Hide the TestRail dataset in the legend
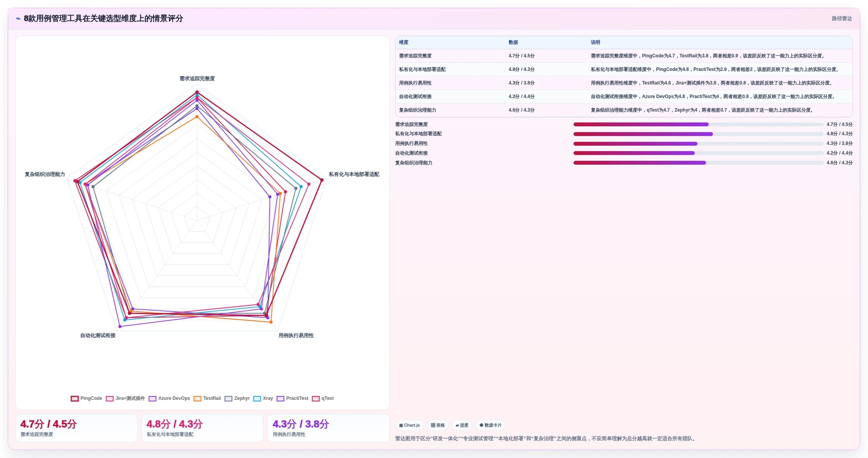Screen dimensions: 868x458 pyautogui.click(x=207, y=398)
